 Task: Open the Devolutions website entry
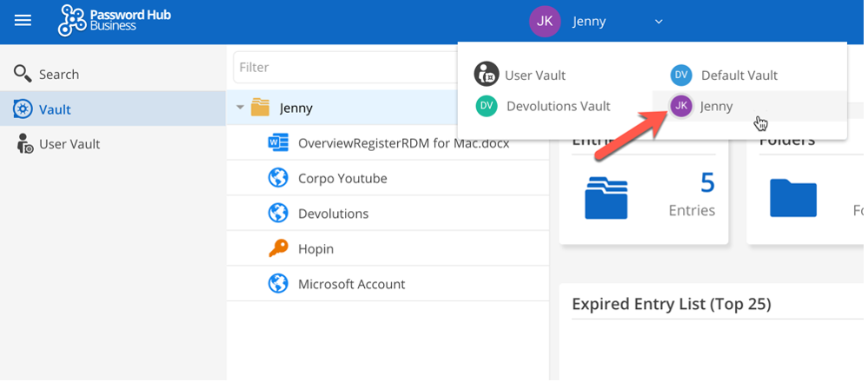point(333,214)
